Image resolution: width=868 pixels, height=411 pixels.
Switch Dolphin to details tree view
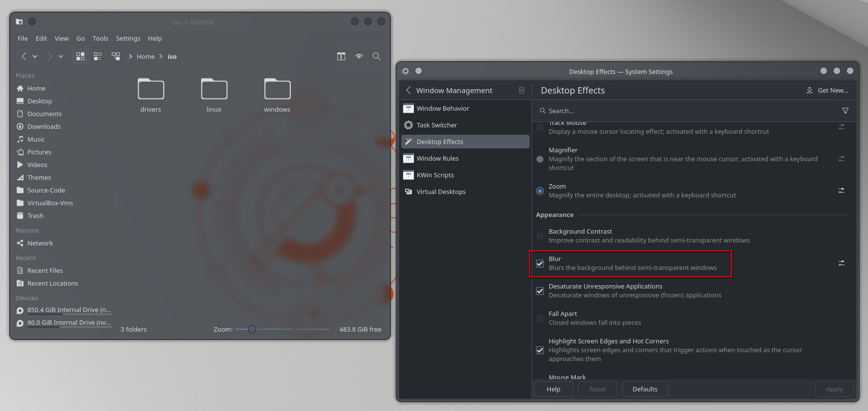tap(116, 56)
